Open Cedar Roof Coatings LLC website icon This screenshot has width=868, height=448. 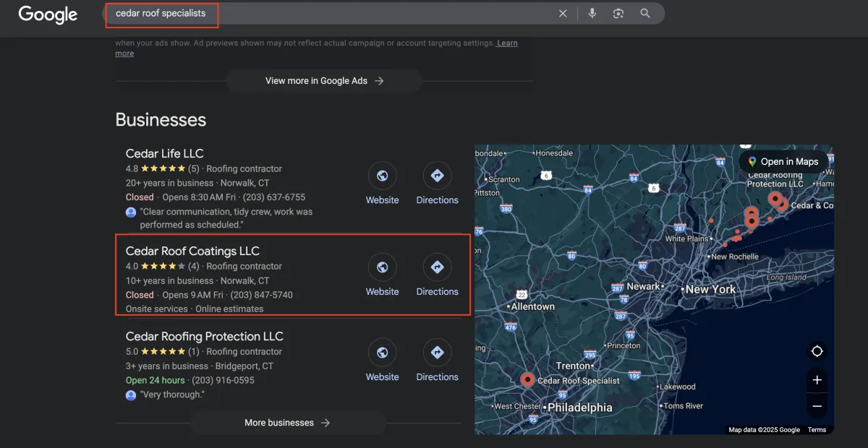(382, 267)
